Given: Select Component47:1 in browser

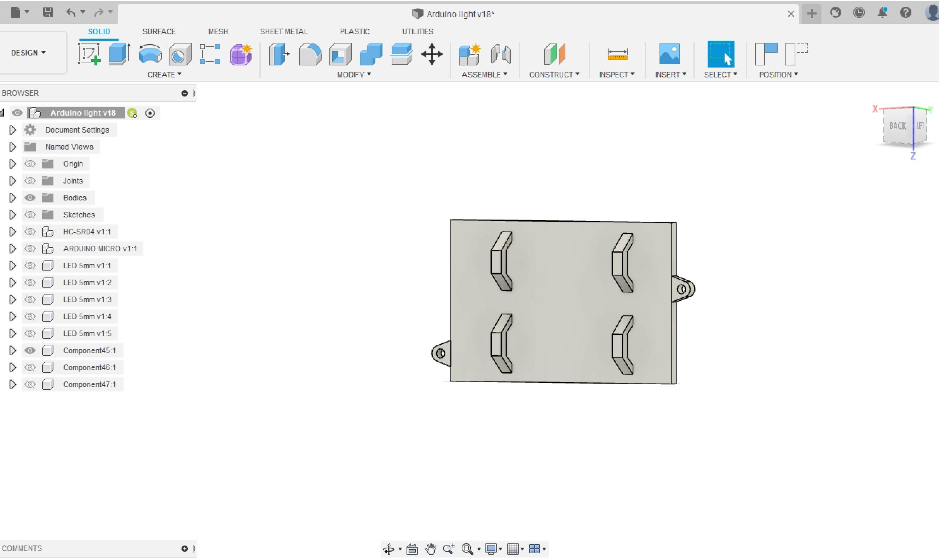Looking at the screenshot, I should click(90, 384).
